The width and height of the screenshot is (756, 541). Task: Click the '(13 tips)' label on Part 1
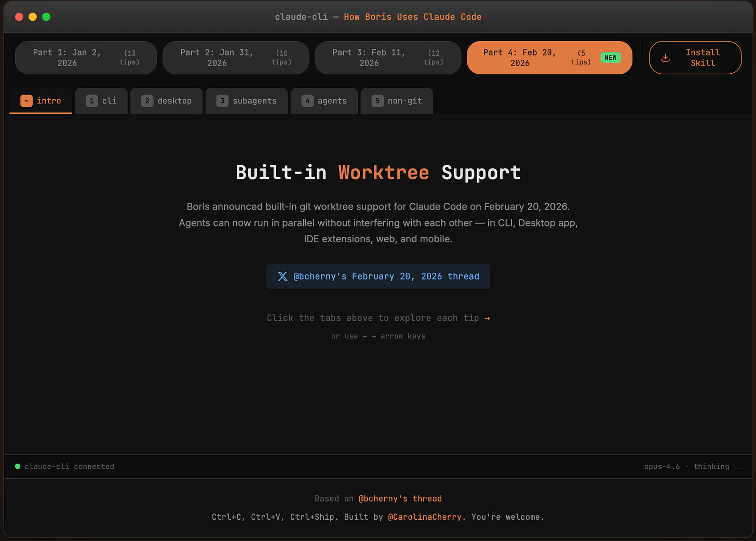130,58
